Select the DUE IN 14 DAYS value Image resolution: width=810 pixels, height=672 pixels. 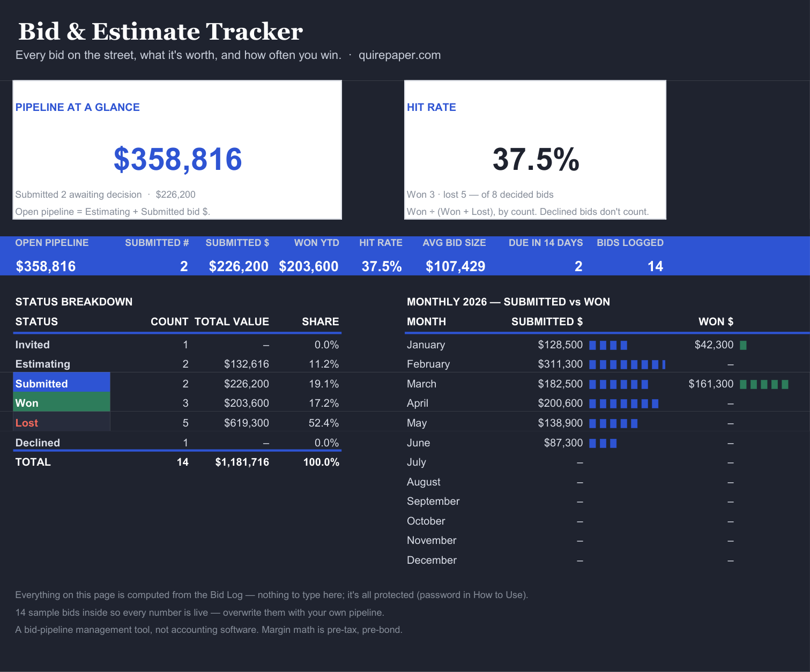point(578,266)
